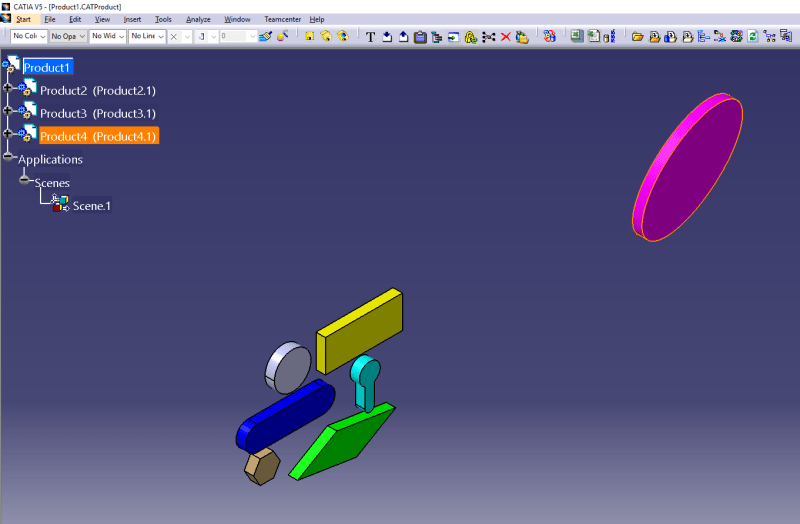The width and height of the screenshot is (800, 524).
Task: Click the yellow padlock figure icon
Action: click(470, 37)
